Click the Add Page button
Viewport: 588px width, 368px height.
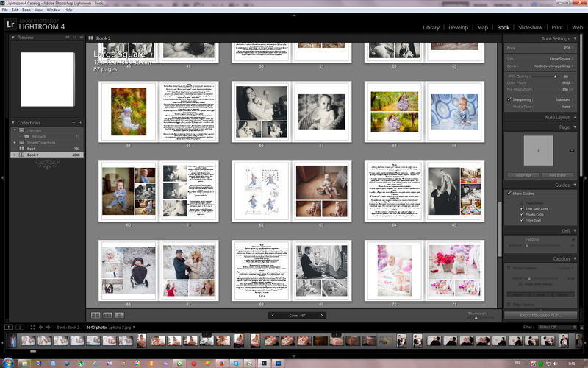(x=523, y=175)
